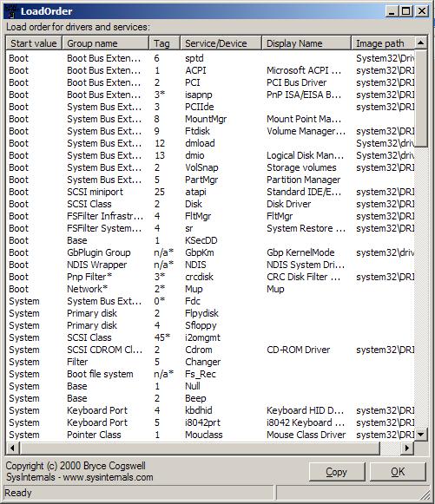Click the Tag column header
435x504 pixels.
164,43
